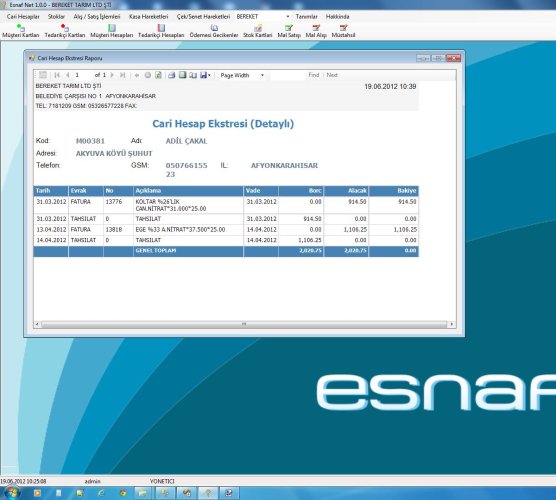Click YONETICI role in the status bar
The height and width of the screenshot is (500, 556).
coord(162,482)
